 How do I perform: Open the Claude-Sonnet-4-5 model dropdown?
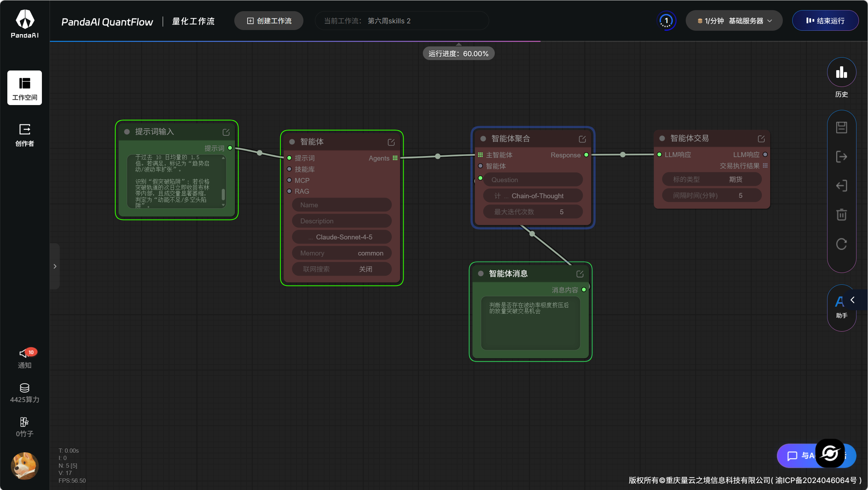[341, 237]
